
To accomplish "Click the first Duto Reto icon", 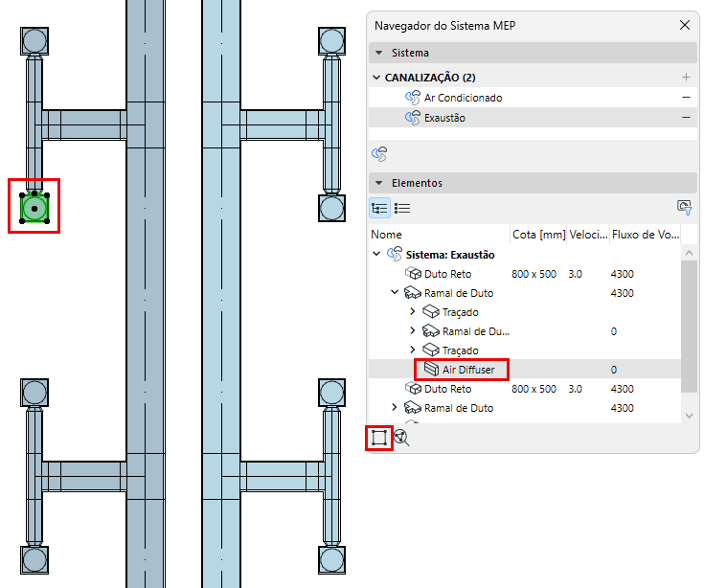I will click(x=413, y=273).
